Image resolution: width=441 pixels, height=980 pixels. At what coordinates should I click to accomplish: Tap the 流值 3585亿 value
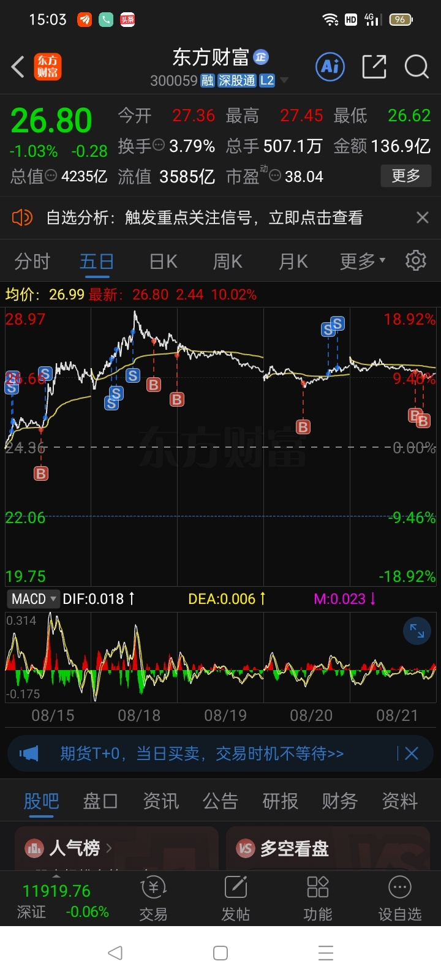coord(187,176)
